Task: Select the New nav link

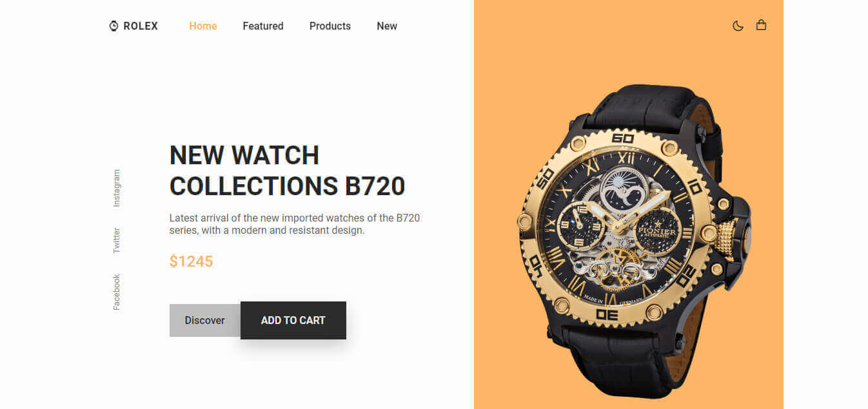Action: point(387,26)
